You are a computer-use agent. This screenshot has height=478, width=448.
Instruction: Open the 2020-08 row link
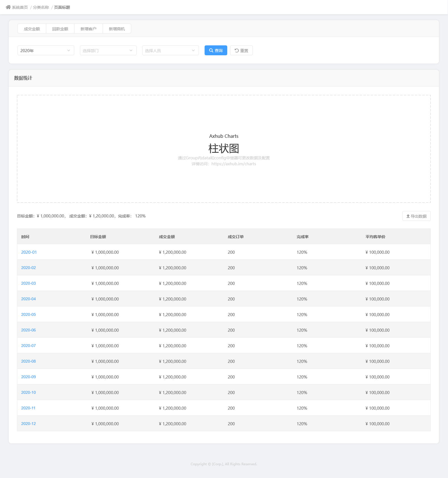coord(29,361)
